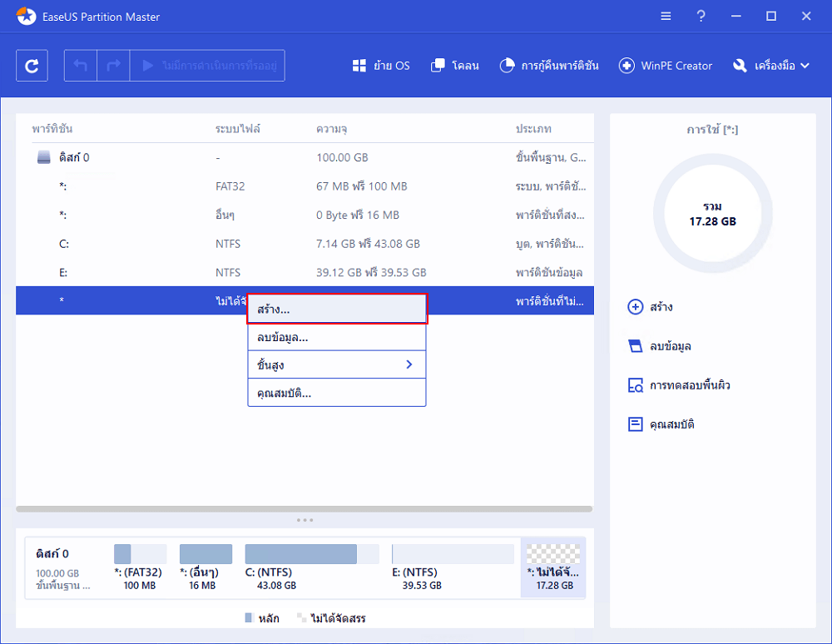The image size is (832, 644).
Task: Click the FAT32 100 MB block in disk map
Action: pos(140,567)
